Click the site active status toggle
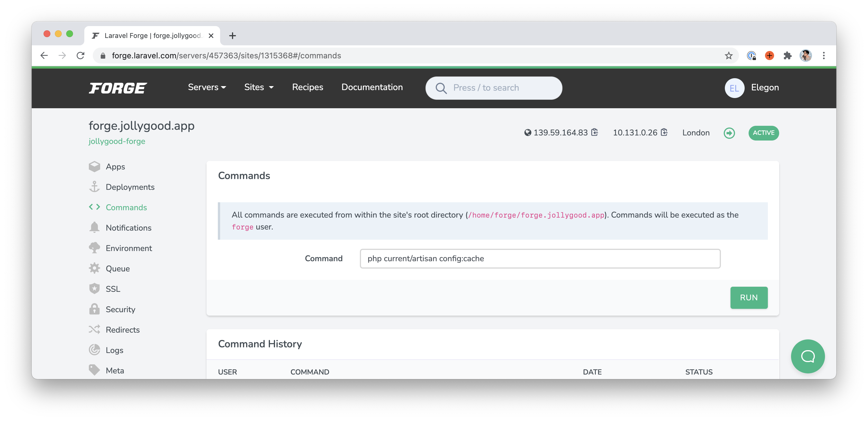The height and width of the screenshot is (421, 868). [763, 133]
